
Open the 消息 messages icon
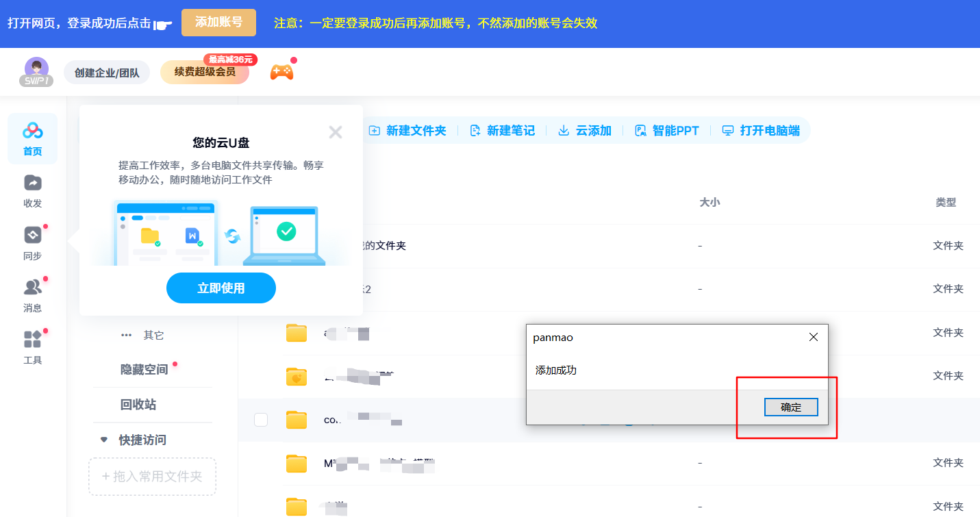(x=32, y=288)
